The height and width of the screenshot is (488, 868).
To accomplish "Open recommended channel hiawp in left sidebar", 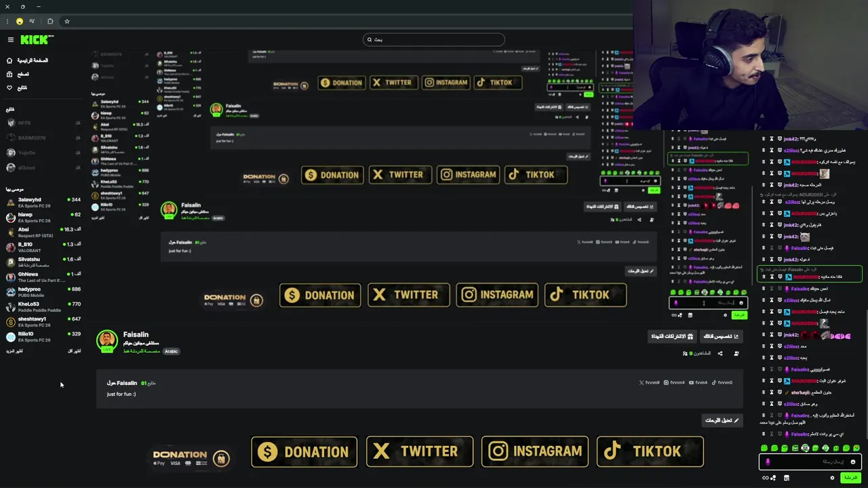I will [x=43, y=218].
